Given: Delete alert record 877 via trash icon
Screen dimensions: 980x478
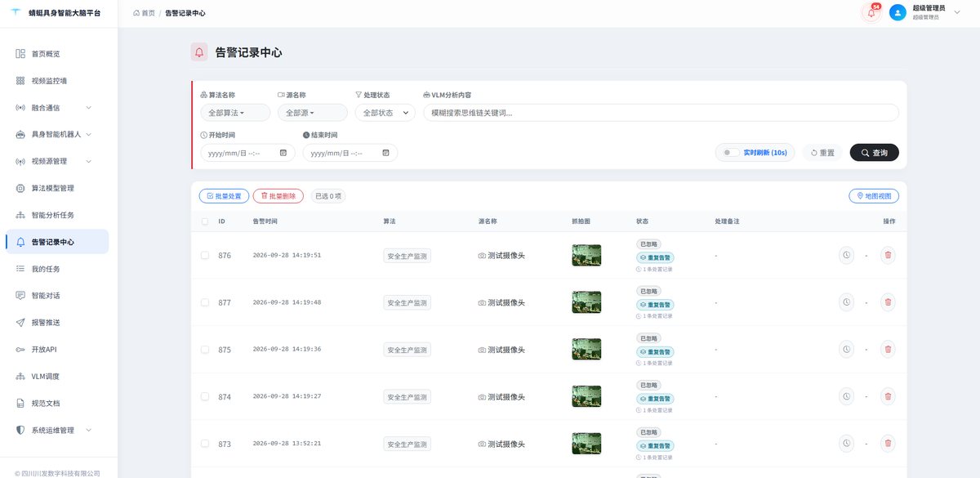Looking at the screenshot, I should [x=888, y=302].
